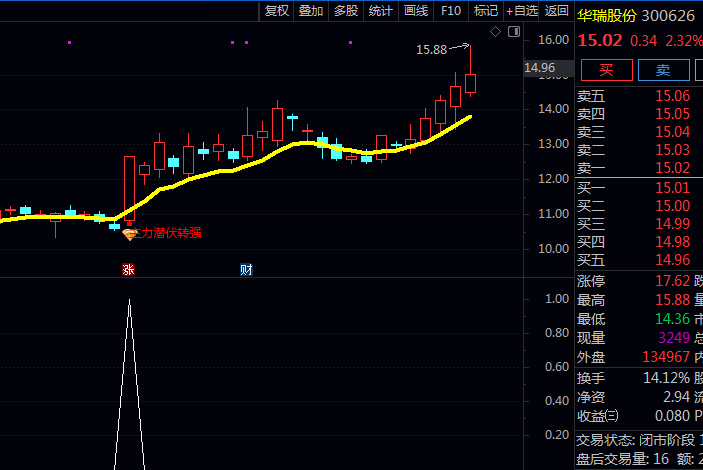
Task: Open the 多股 multi-stock view
Action: (346, 11)
